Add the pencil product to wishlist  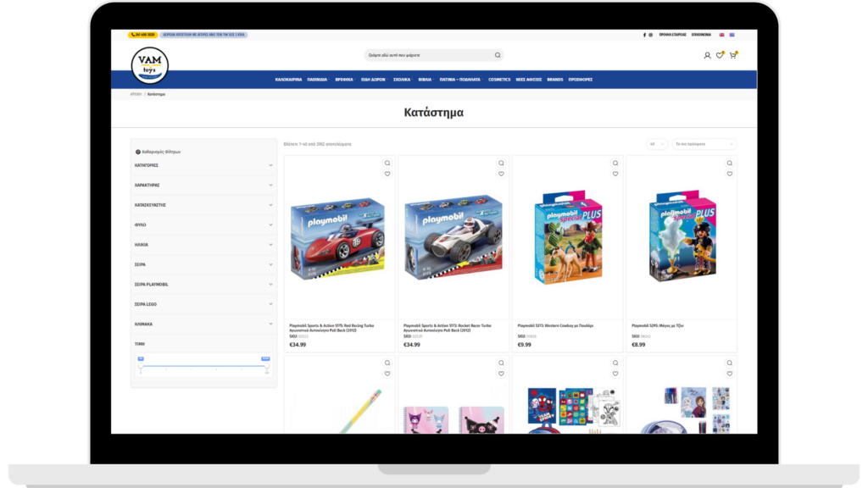(387, 374)
